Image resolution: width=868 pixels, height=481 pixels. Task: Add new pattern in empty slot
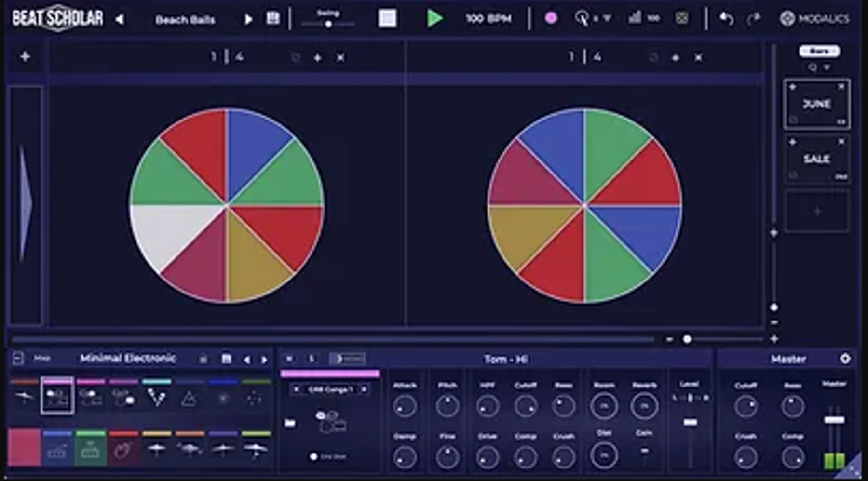[817, 211]
